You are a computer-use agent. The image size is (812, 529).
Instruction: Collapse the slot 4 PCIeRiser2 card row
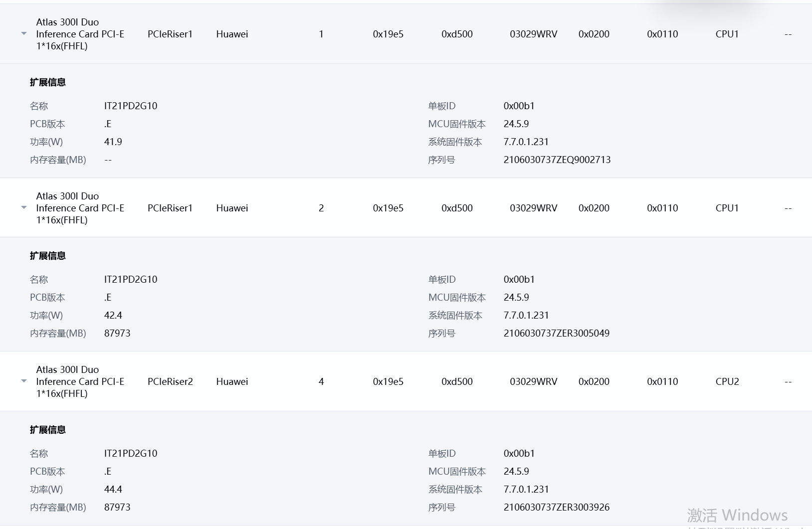24,381
